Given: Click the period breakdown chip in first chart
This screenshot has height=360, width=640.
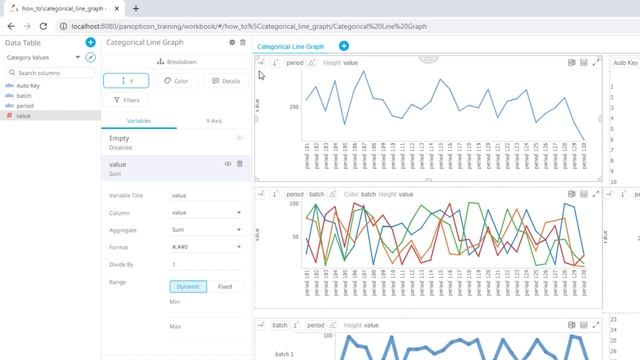Looking at the screenshot, I should [x=295, y=62].
